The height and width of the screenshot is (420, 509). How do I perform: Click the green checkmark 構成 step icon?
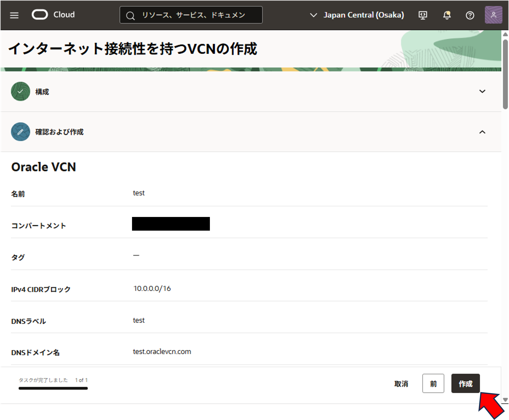click(20, 91)
